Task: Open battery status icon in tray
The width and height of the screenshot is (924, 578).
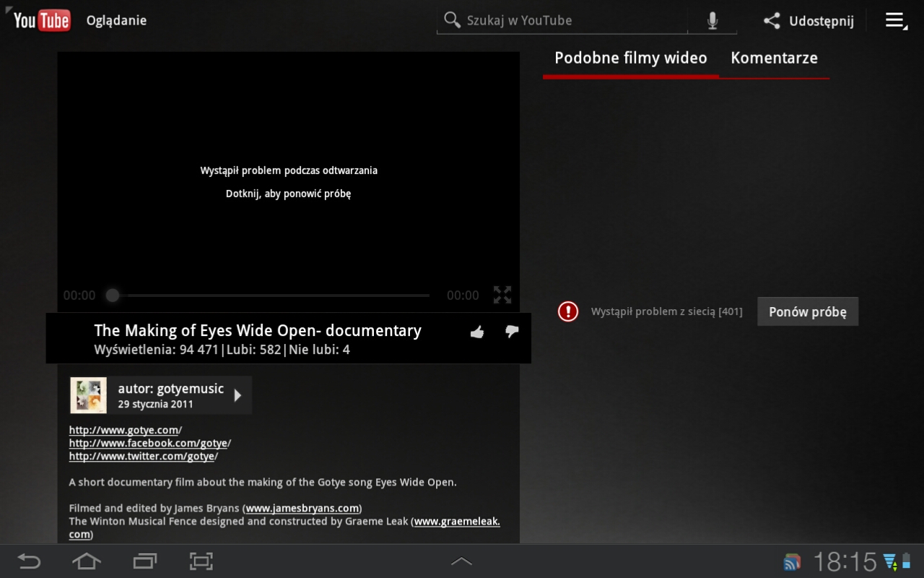Action: (906, 561)
